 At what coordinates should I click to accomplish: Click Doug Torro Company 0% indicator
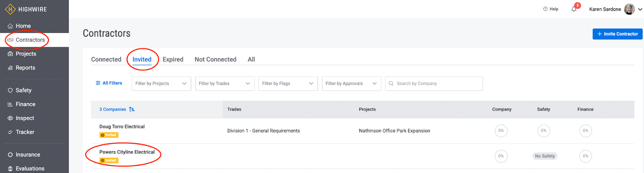(501, 130)
